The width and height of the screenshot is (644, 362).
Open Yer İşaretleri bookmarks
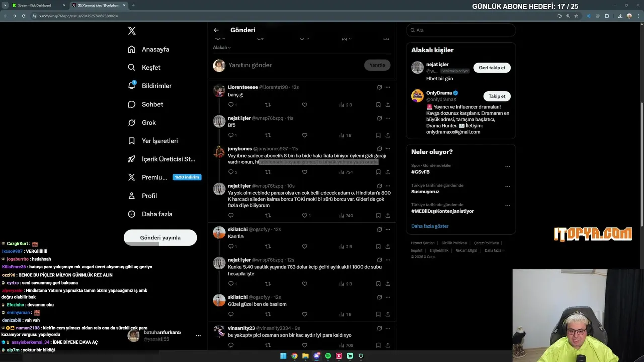[x=153, y=141]
